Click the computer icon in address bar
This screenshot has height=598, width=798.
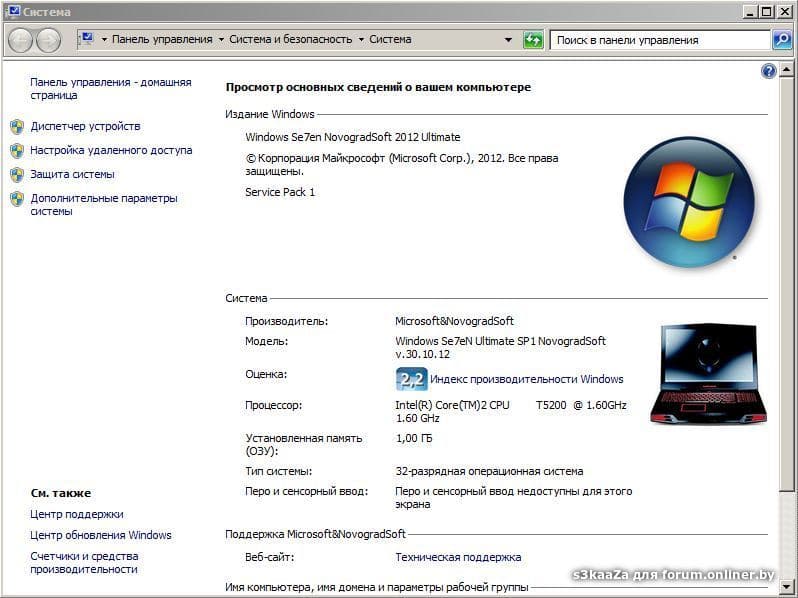87,39
